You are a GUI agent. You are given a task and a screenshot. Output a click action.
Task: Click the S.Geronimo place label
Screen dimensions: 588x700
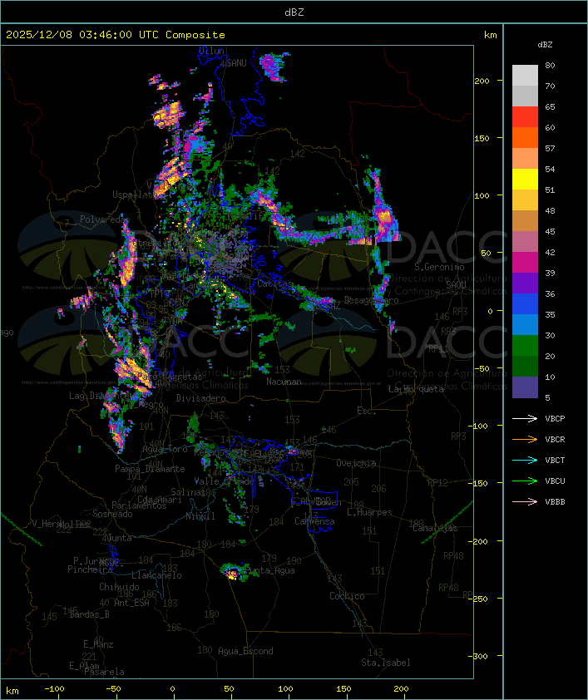439,267
